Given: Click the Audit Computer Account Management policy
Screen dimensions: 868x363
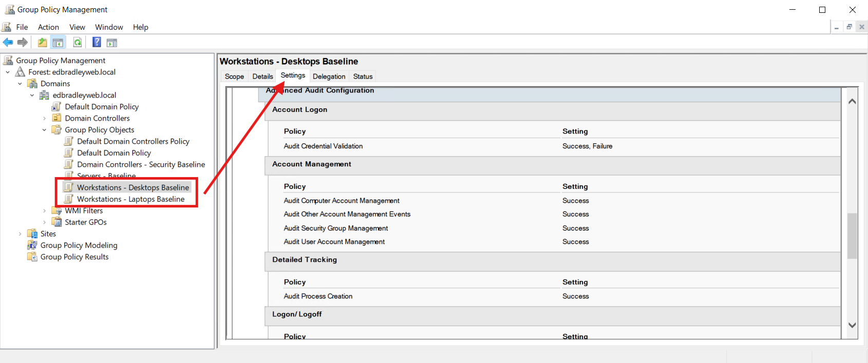Looking at the screenshot, I should [x=342, y=201].
